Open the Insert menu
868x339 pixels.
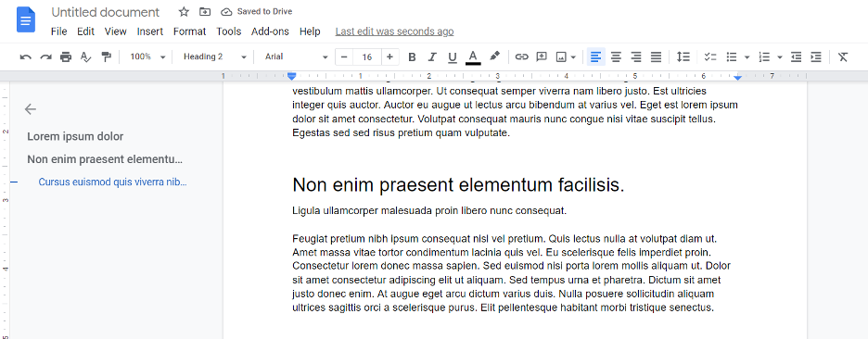[x=150, y=31]
